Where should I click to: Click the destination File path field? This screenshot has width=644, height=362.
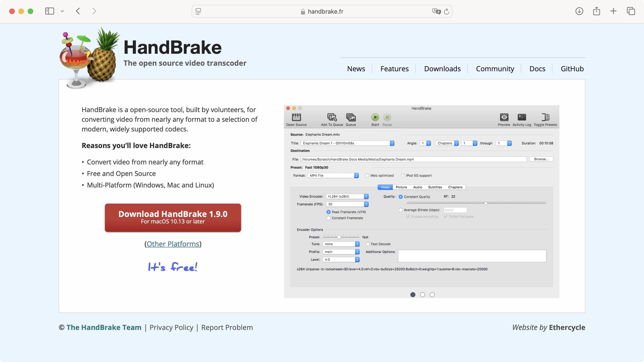coord(414,159)
